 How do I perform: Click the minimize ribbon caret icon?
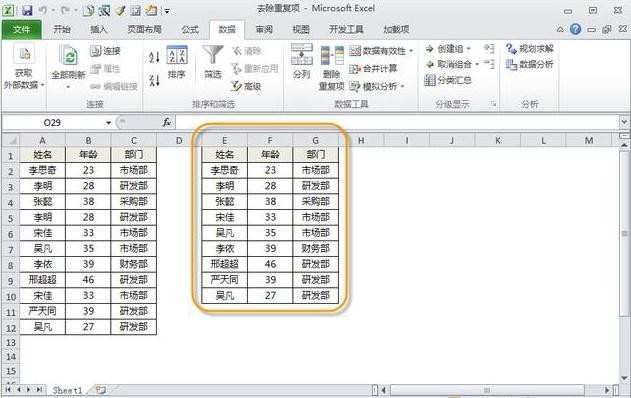pyautogui.click(x=560, y=29)
